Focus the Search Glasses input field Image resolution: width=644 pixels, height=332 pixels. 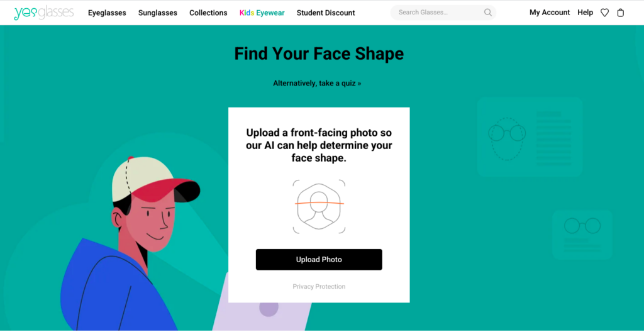click(x=437, y=13)
